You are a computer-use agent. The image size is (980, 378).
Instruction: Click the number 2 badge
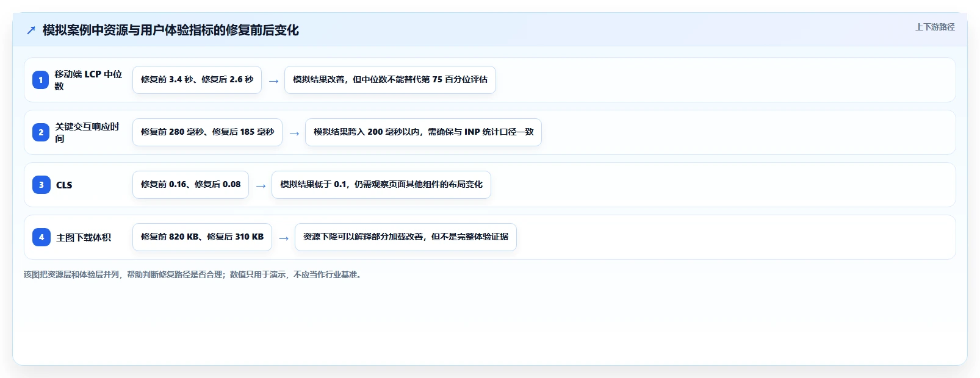pyautogui.click(x=41, y=132)
